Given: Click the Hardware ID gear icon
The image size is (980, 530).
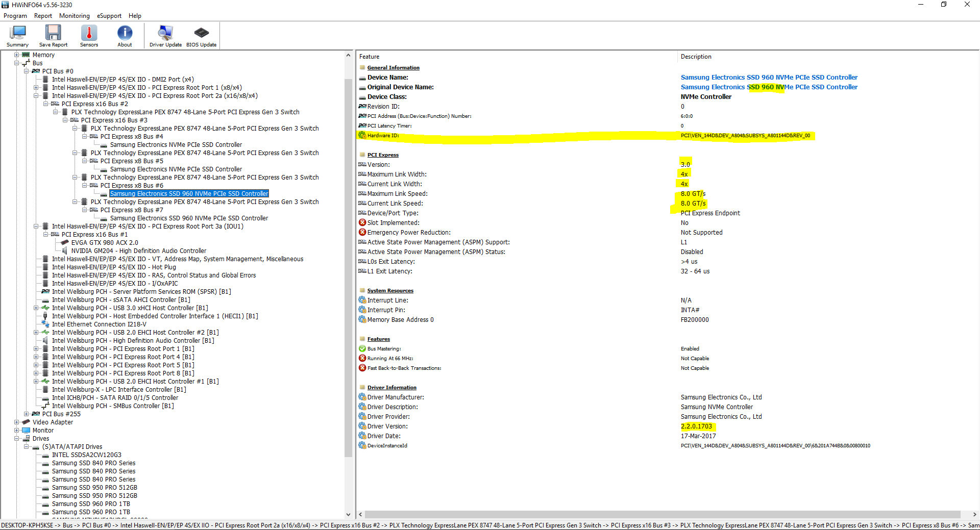Looking at the screenshot, I should (362, 135).
